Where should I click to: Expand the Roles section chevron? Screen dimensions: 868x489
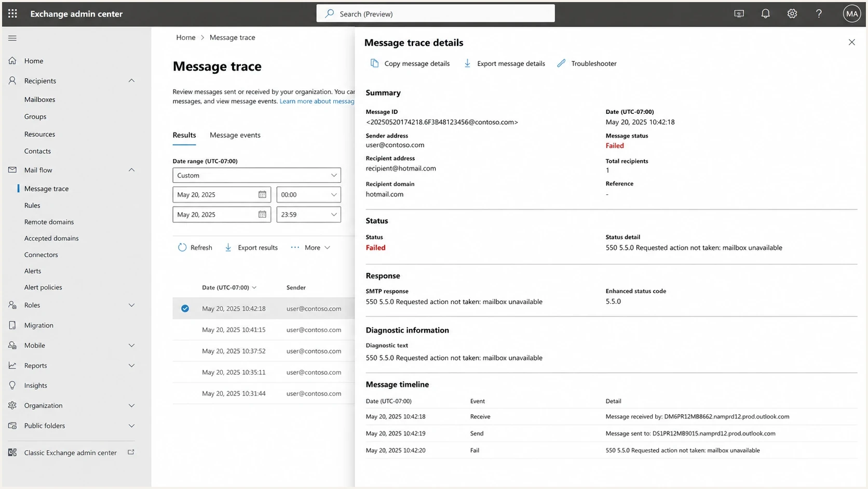click(x=131, y=305)
